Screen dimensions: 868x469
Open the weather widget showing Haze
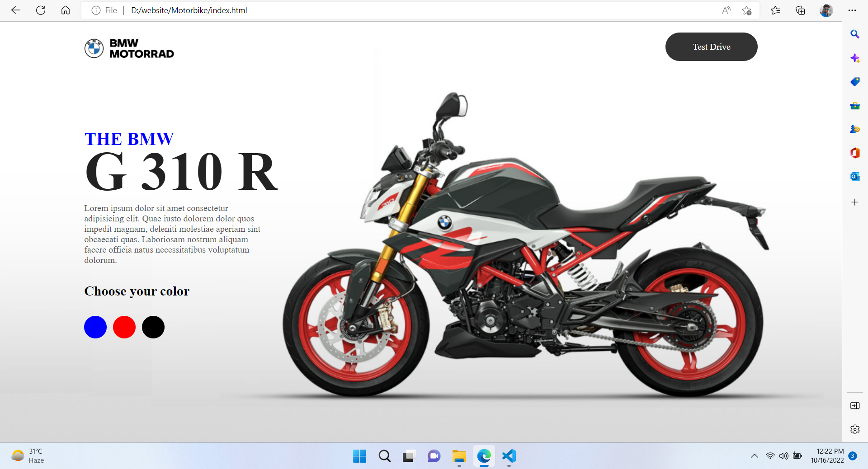pyautogui.click(x=28, y=456)
